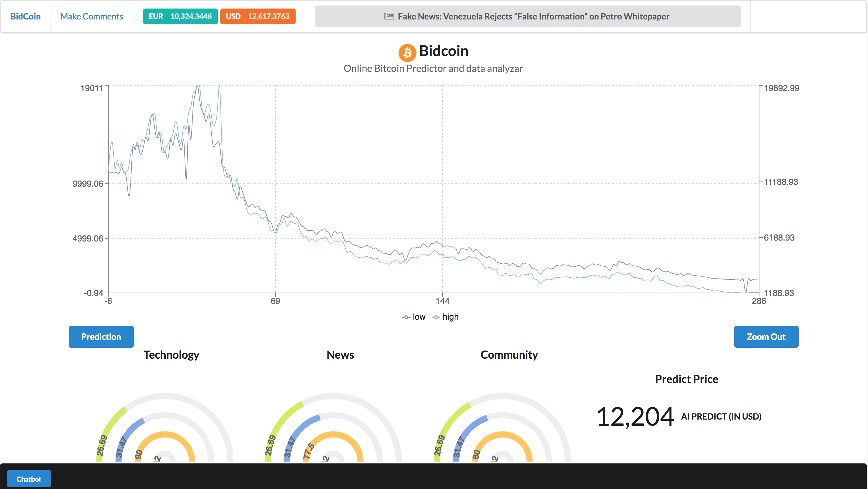
Task: Toggle the low series legend marker
Action: (x=406, y=317)
